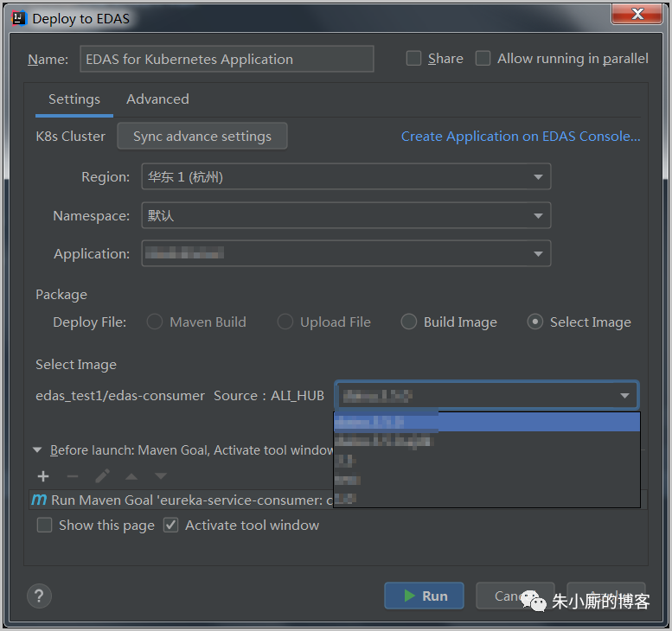Switch to the Settings tab
This screenshot has width=672, height=631.
tap(74, 99)
